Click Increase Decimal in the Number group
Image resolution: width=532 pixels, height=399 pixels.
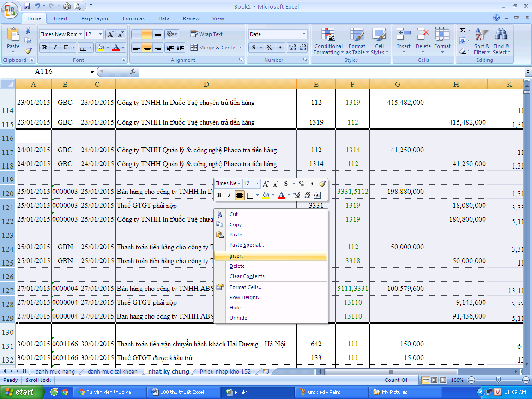coord(292,48)
